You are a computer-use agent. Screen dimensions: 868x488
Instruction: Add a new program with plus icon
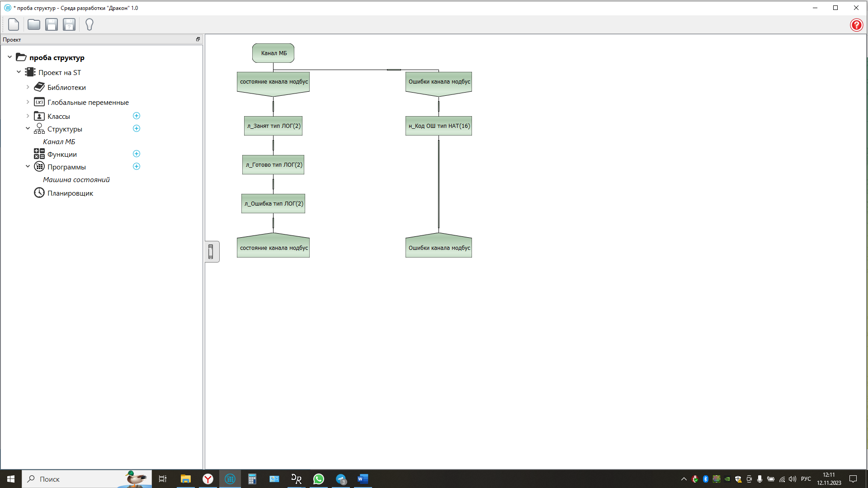pos(137,167)
